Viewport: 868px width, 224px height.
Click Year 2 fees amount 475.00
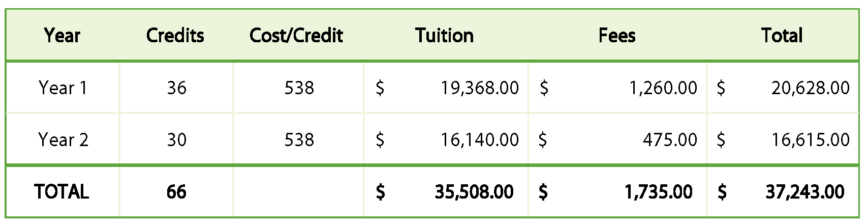coord(670,139)
